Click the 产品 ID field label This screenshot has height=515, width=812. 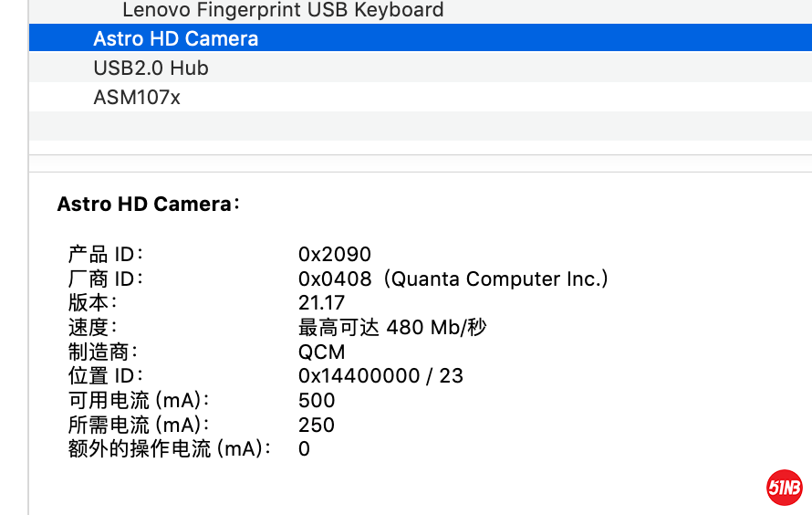point(104,255)
